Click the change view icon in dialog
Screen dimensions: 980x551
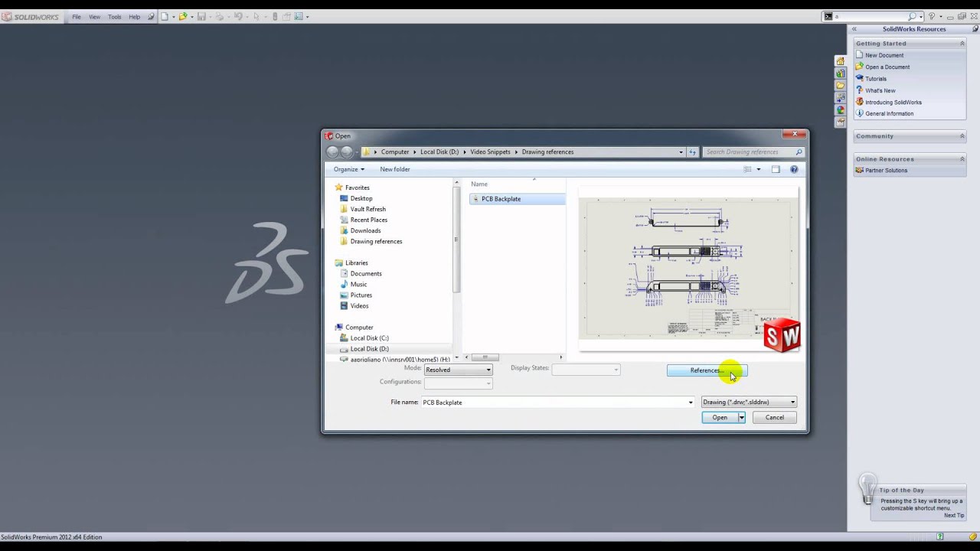tap(748, 169)
